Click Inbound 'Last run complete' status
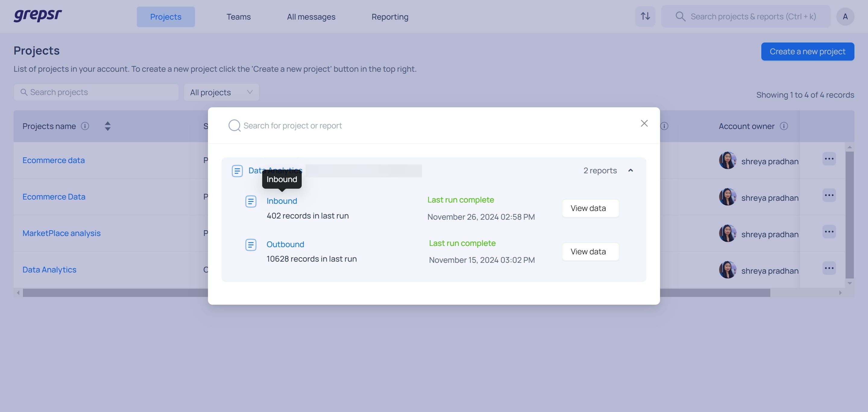The image size is (868, 412). coord(460,200)
